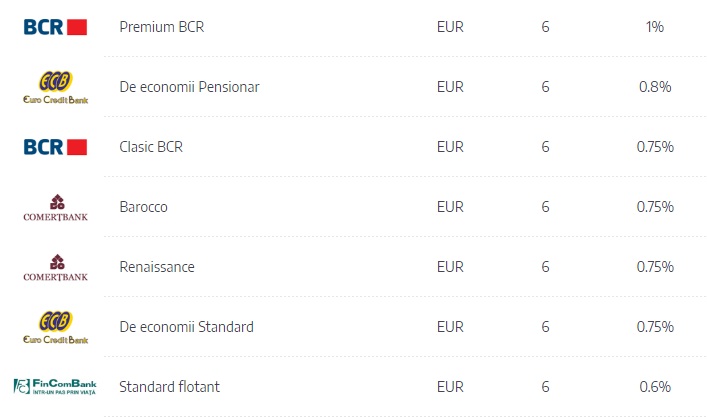Select the BCR logo next to Clasic BCR

pyautogui.click(x=55, y=147)
